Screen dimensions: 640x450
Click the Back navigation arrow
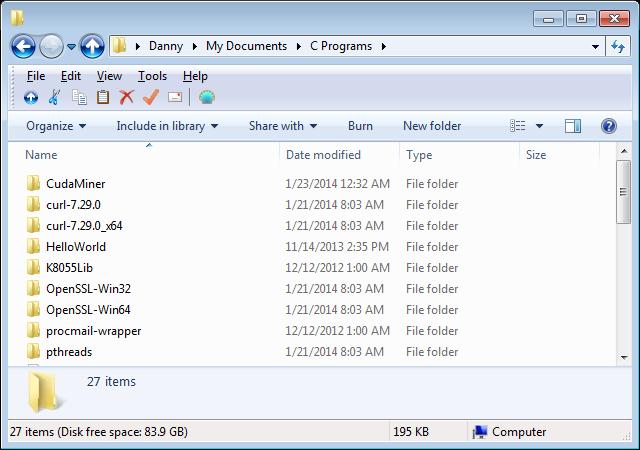23,47
